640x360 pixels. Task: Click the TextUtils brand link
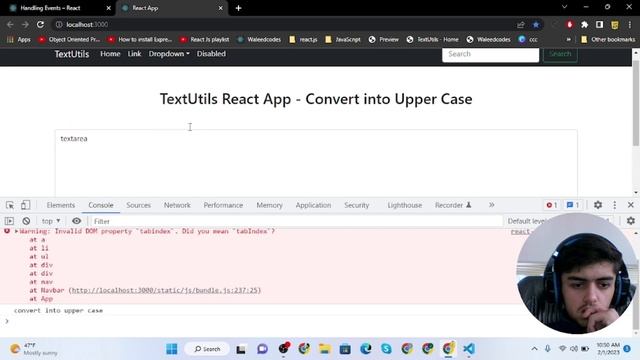point(72,54)
